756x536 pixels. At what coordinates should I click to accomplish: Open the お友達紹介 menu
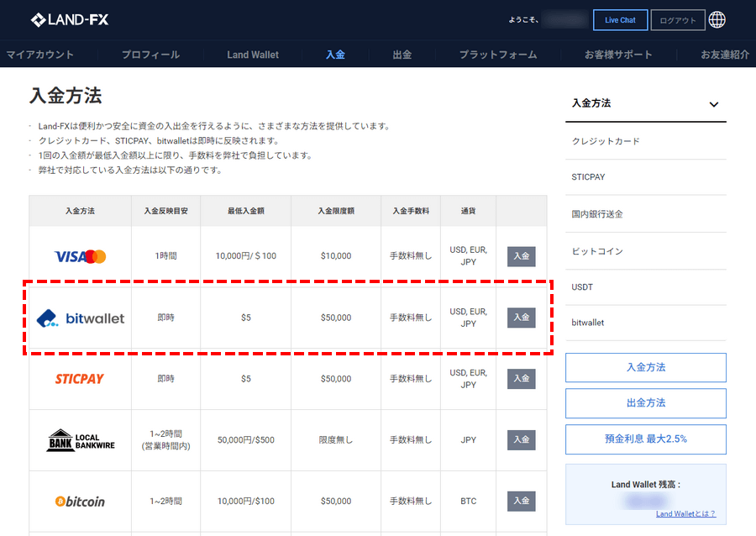pos(725,55)
